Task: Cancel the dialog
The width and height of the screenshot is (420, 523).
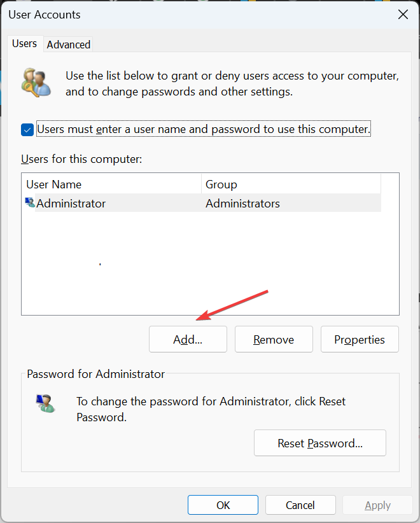Action: [x=300, y=505]
